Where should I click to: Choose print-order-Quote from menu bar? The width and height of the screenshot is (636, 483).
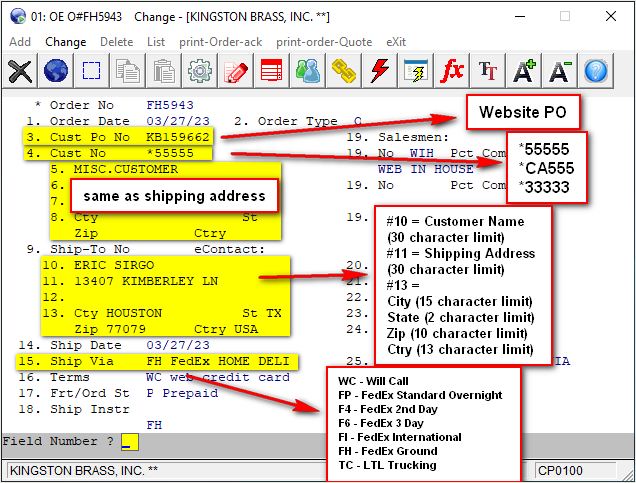click(x=324, y=42)
